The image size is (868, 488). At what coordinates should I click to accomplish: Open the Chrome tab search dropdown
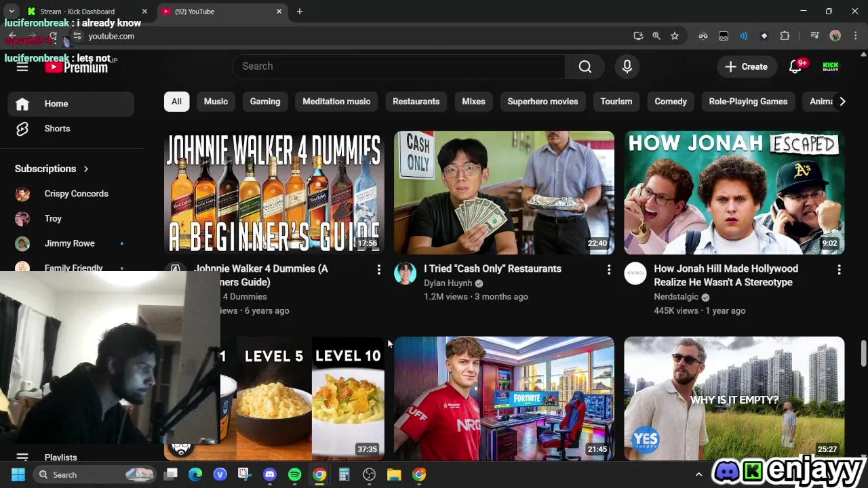point(12,12)
